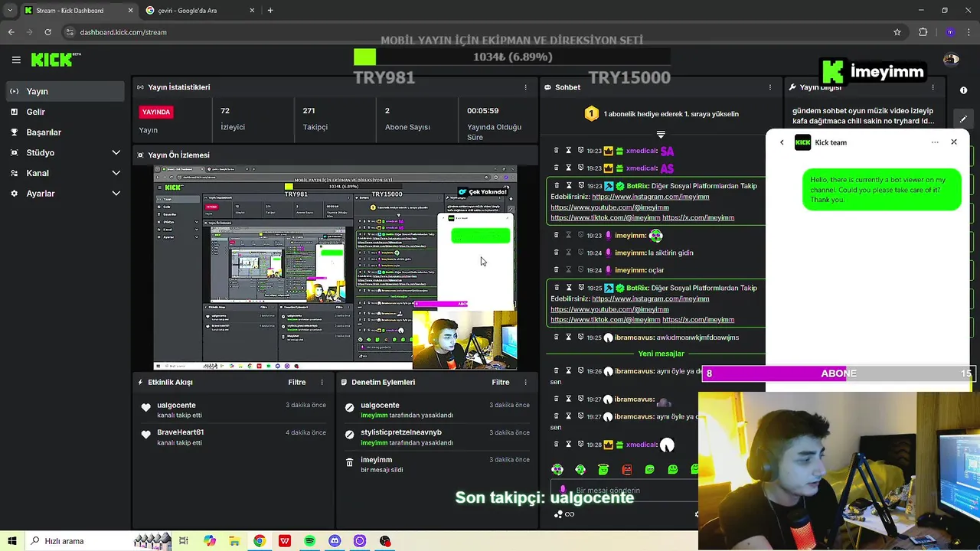Click the pencil edit stream info icon
Image resolution: width=980 pixels, height=551 pixels.
point(963,119)
